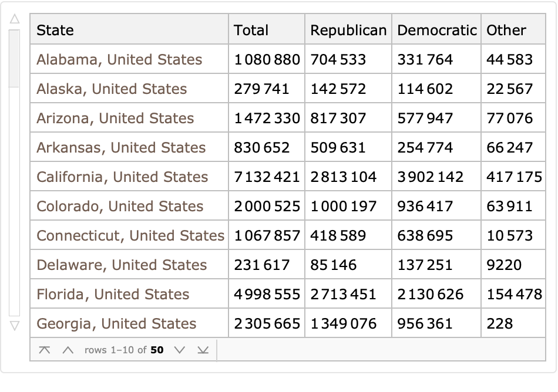Click the scroll up triangle arrow

pyautogui.click(x=15, y=19)
